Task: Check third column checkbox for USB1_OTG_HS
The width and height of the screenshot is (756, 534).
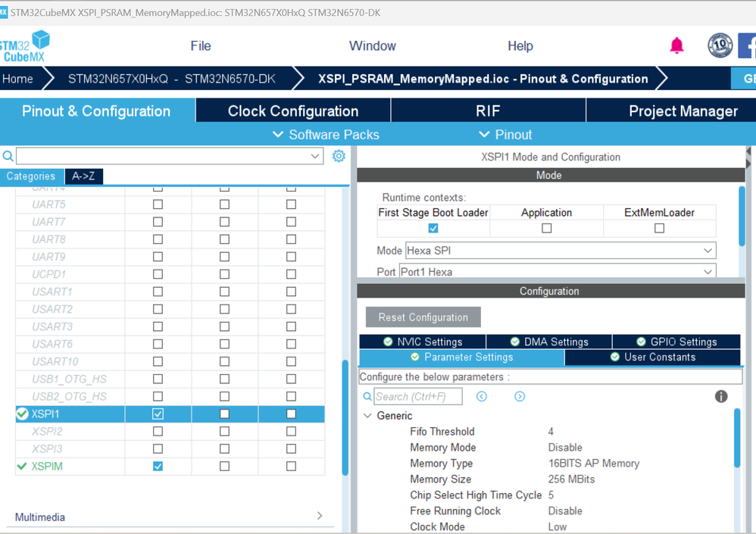Action: click(x=291, y=379)
